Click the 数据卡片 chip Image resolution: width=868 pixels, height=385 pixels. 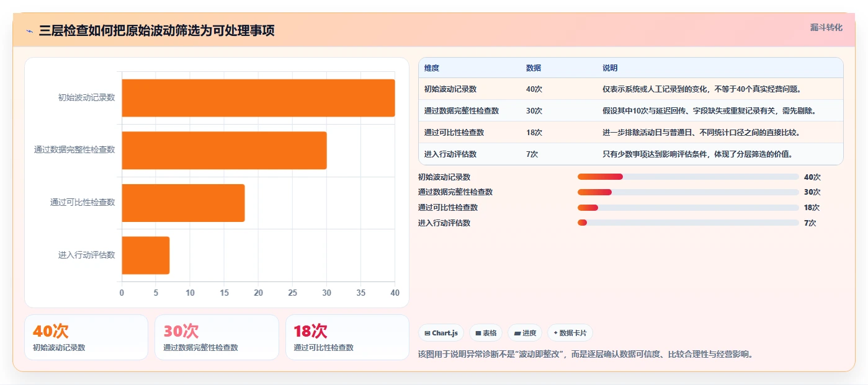click(x=570, y=333)
